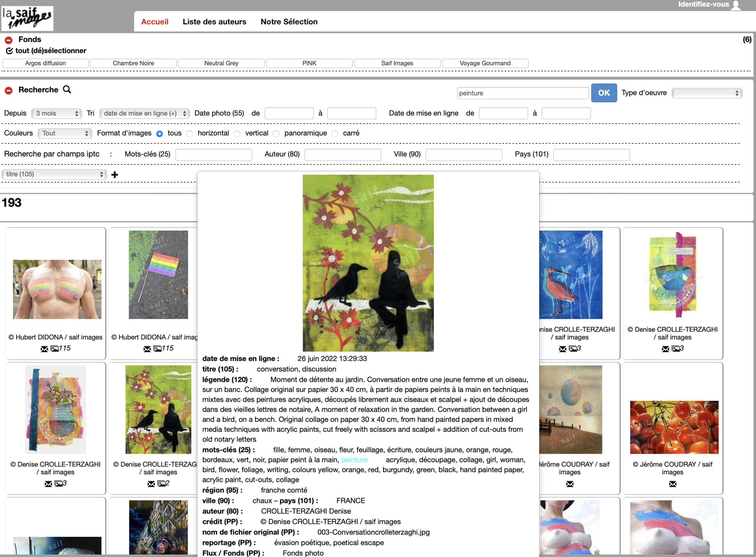
Task: Open the flower vase collage thumbnail
Action: coord(56,410)
